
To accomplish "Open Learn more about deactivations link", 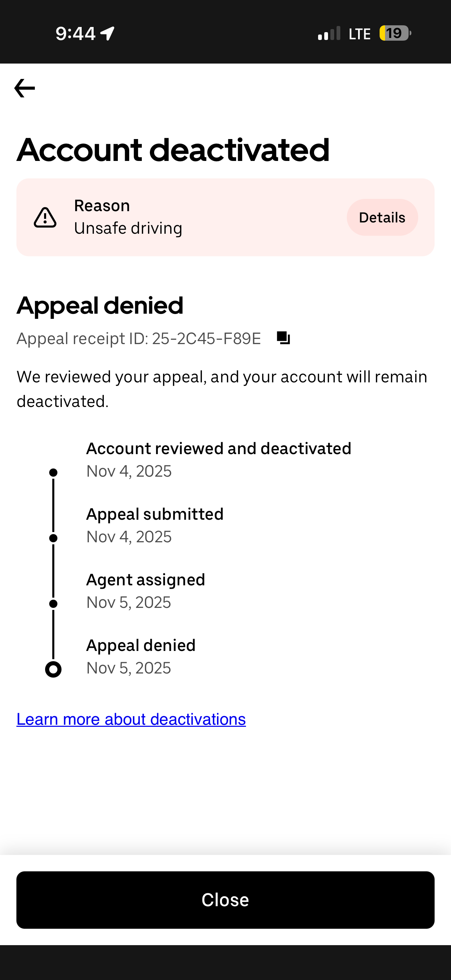I will pos(131,719).
